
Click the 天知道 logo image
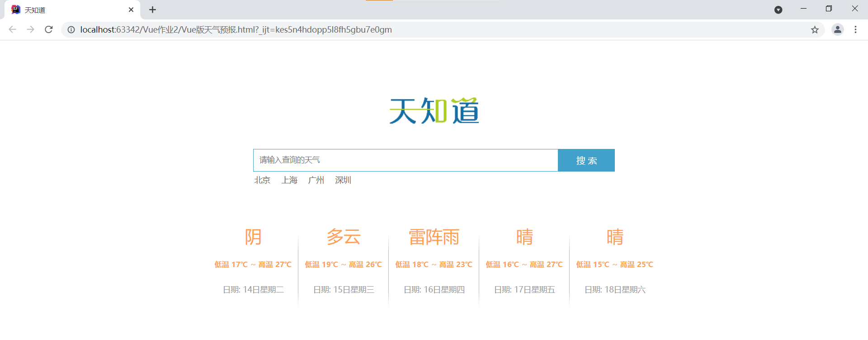(x=434, y=110)
